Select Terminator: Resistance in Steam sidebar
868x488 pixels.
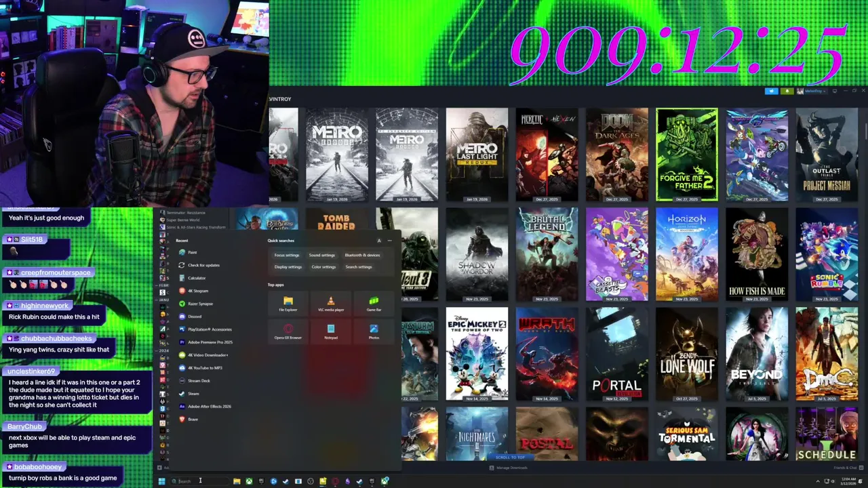tap(186, 213)
